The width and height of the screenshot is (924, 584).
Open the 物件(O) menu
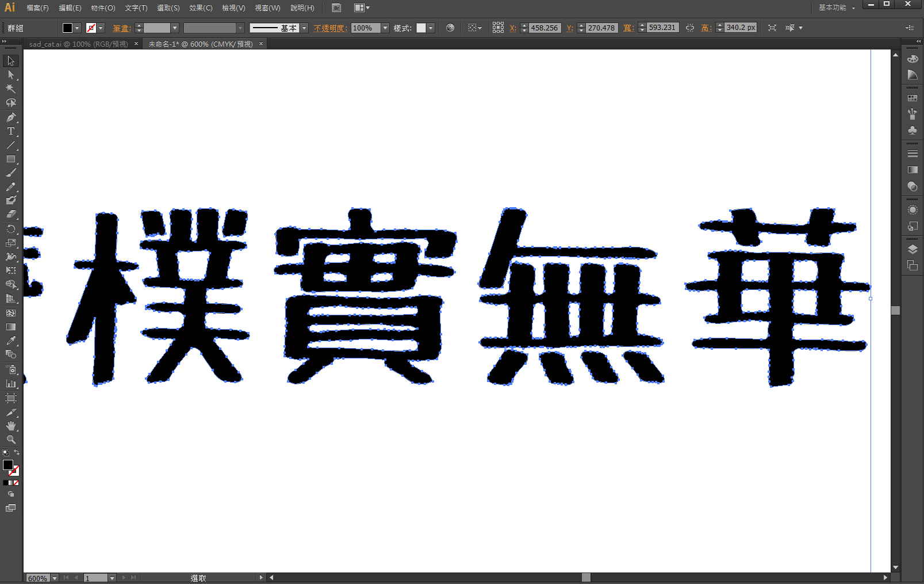click(x=103, y=8)
